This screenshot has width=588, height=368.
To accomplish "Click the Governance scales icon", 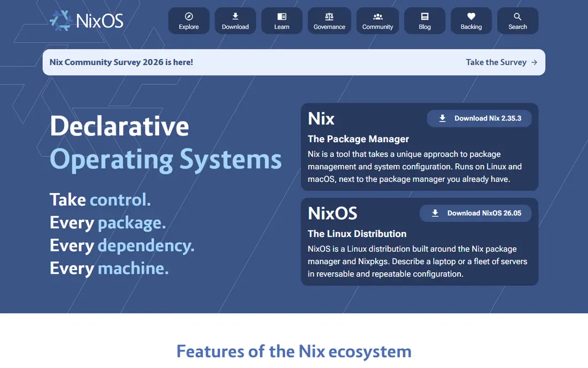I will coord(329,17).
